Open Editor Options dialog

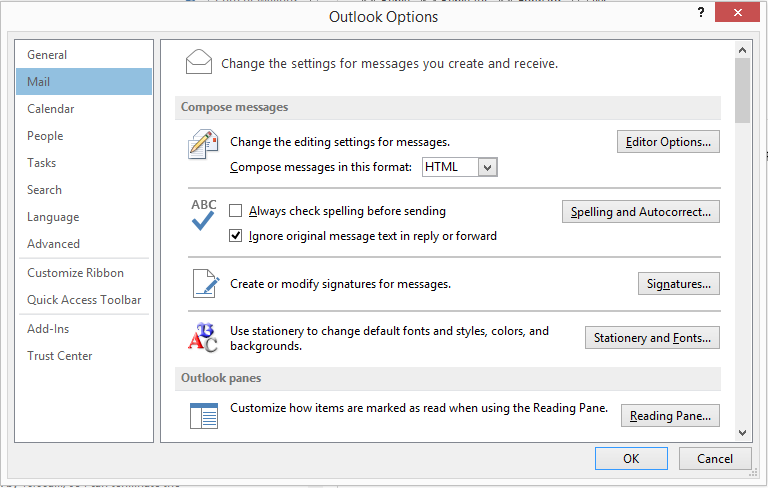pyautogui.click(x=668, y=142)
